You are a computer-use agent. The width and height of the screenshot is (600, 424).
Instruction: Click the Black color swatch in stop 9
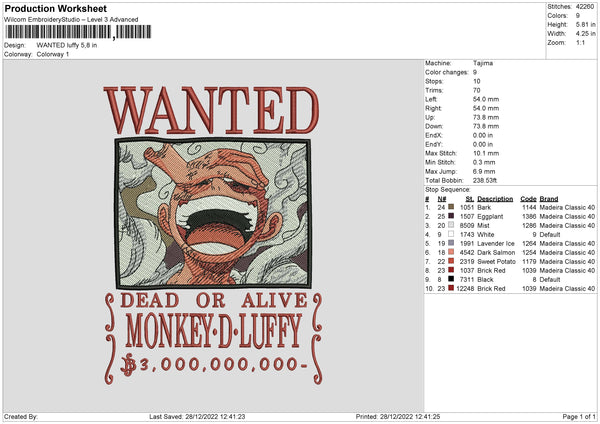pyautogui.click(x=451, y=279)
